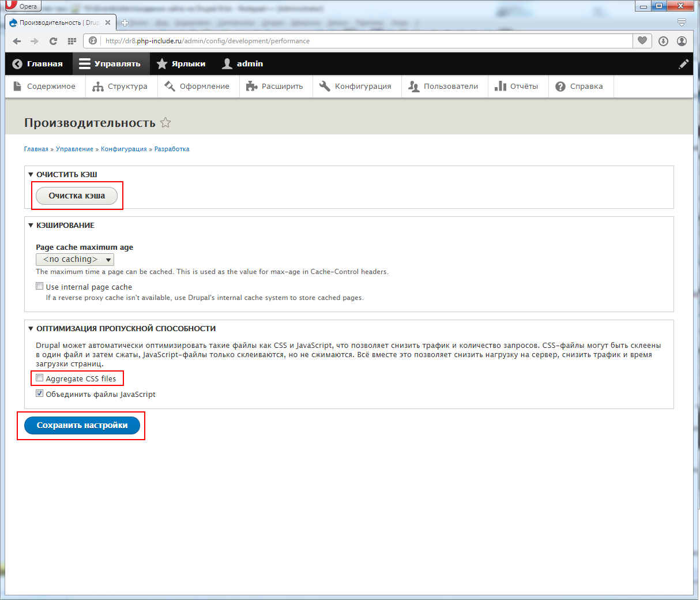The width and height of the screenshot is (700, 600).
Task: Enable Use internal page cache checkbox
Action: coord(40,286)
